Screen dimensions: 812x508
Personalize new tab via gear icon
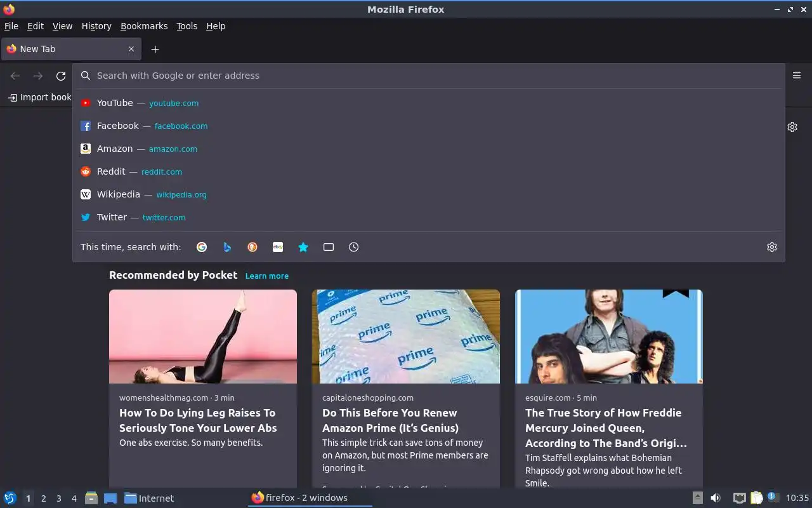[x=792, y=127]
